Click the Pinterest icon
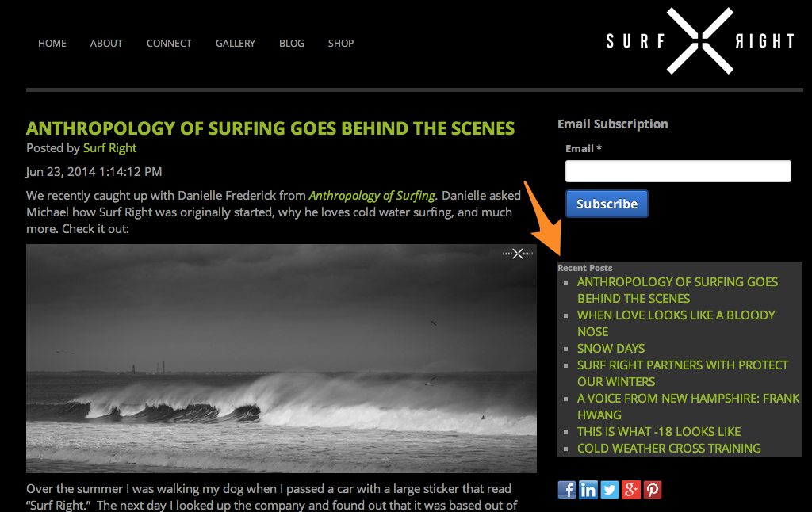The image size is (812, 512). point(653,490)
